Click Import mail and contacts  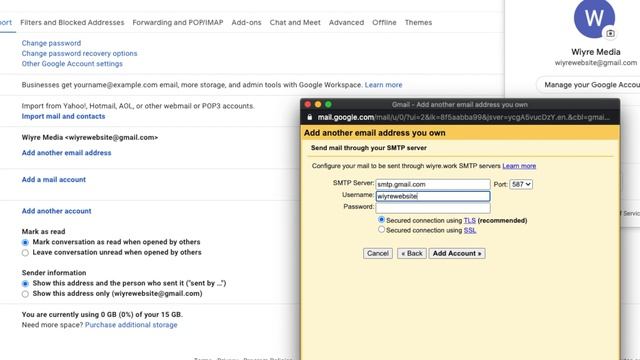pos(63,116)
